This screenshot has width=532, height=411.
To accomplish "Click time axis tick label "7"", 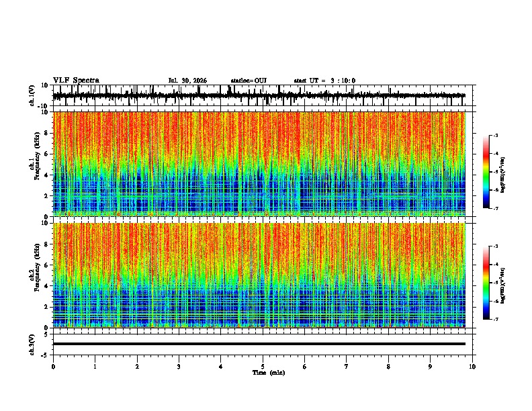I will tap(347, 367).
